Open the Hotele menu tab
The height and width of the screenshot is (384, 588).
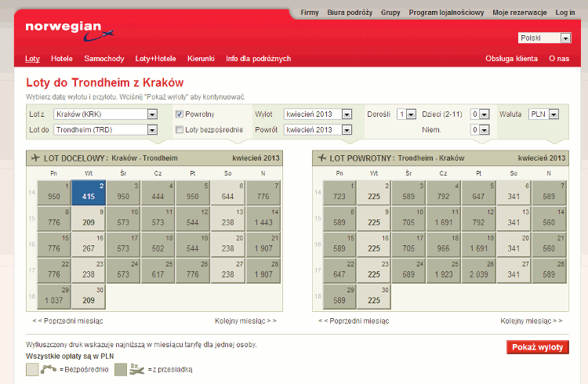pyautogui.click(x=62, y=59)
